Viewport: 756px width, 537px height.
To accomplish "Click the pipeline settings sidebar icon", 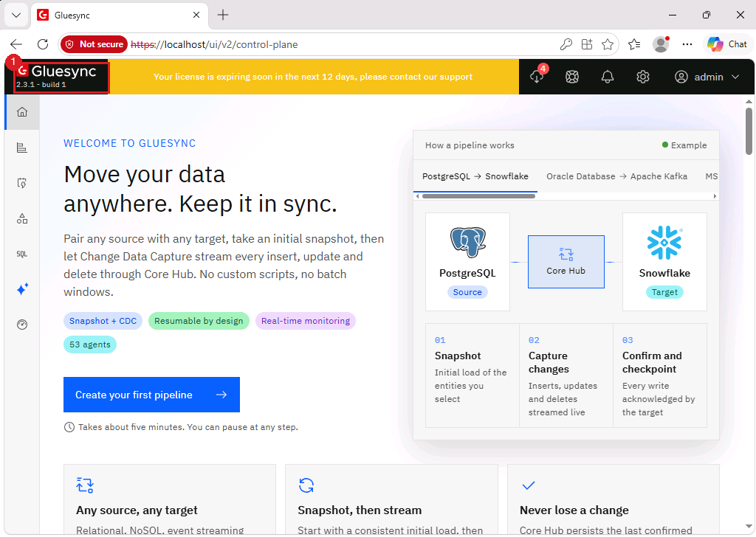I will point(22,183).
